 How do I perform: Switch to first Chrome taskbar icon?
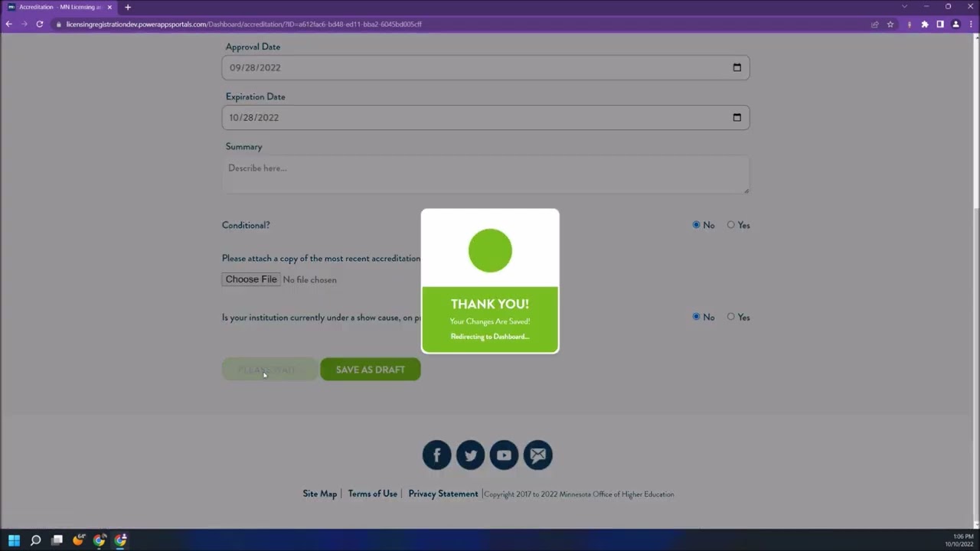click(99, 540)
